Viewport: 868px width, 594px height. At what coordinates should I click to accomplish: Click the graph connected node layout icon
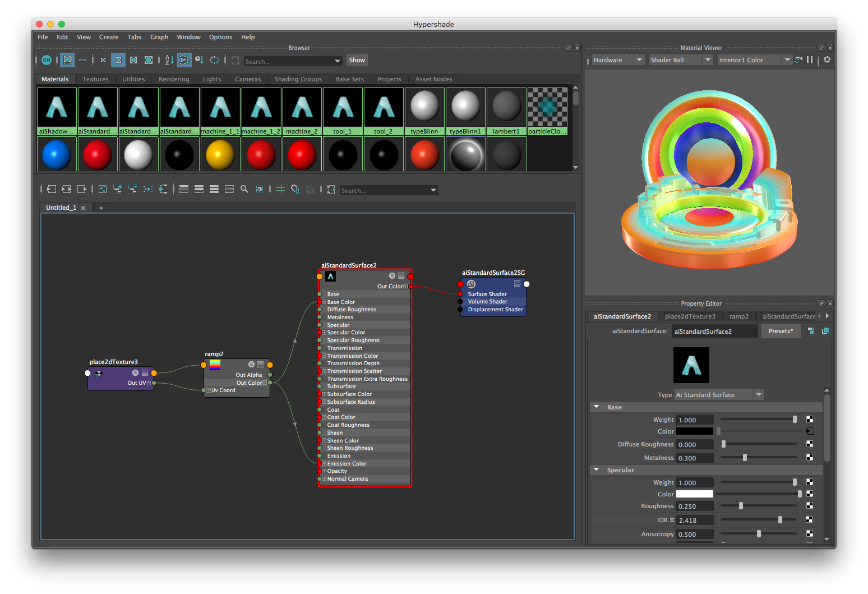click(x=163, y=190)
